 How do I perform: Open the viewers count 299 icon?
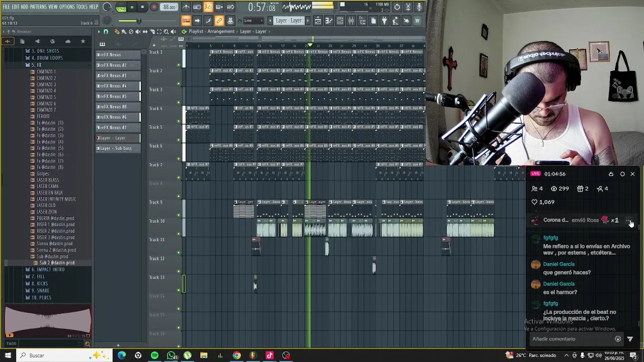(x=554, y=189)
